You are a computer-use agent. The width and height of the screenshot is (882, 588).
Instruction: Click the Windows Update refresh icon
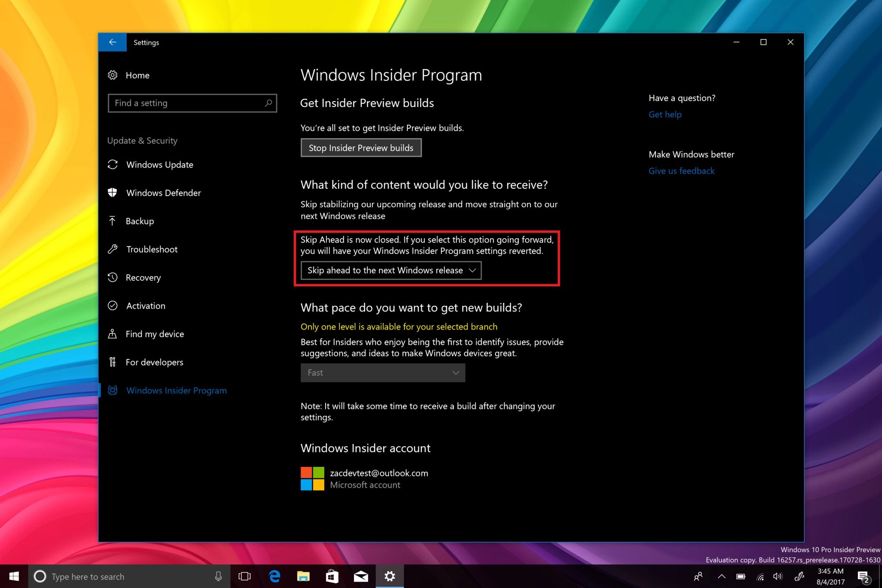(112, 165)
